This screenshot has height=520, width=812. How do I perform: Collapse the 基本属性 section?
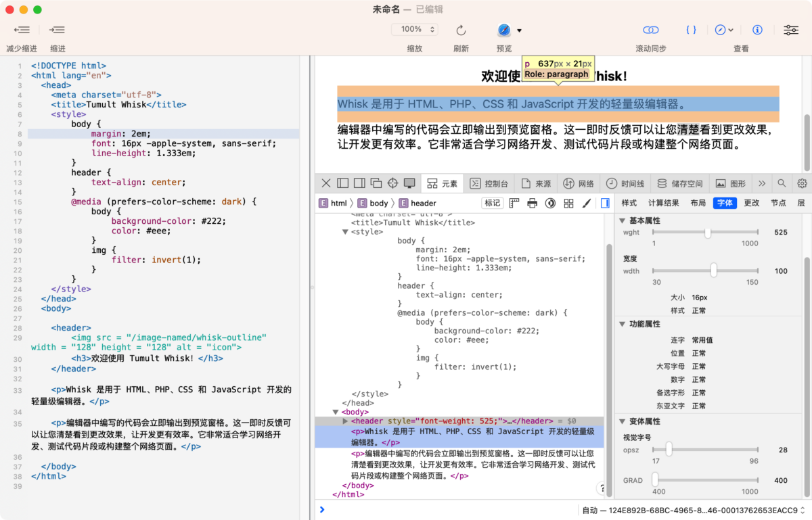coord(623,221)
